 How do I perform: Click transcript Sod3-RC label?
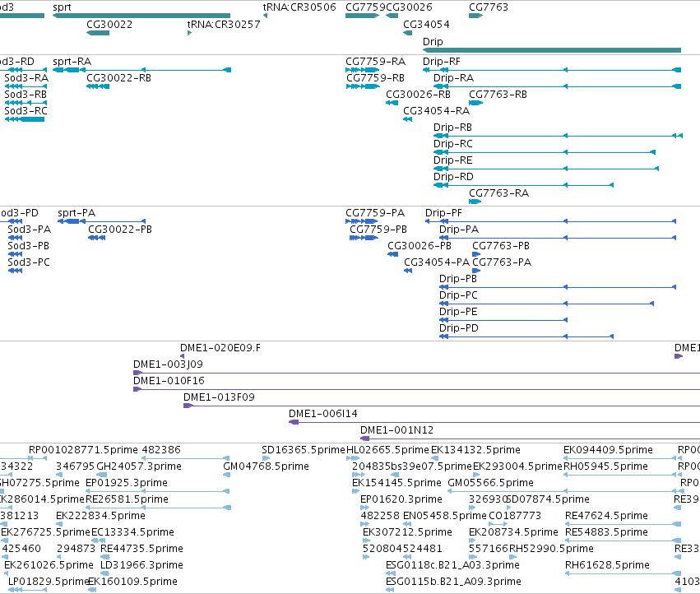[25, 111]
